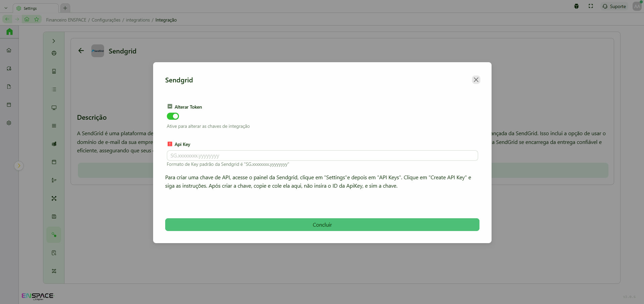Click the bug report icon
Image resolution: width=644 pixels, height=304 pixels.
tap(577, 6)
